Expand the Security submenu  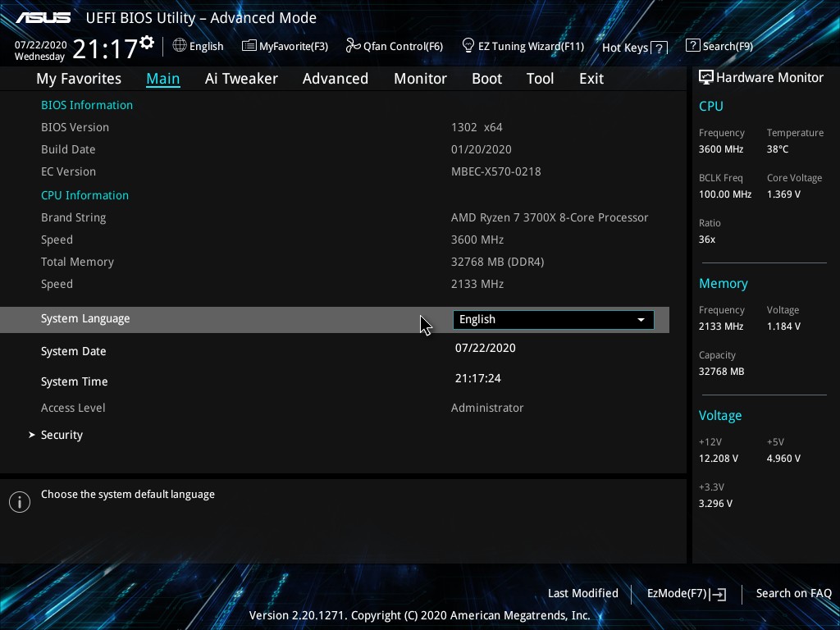(x=62, y=435)
